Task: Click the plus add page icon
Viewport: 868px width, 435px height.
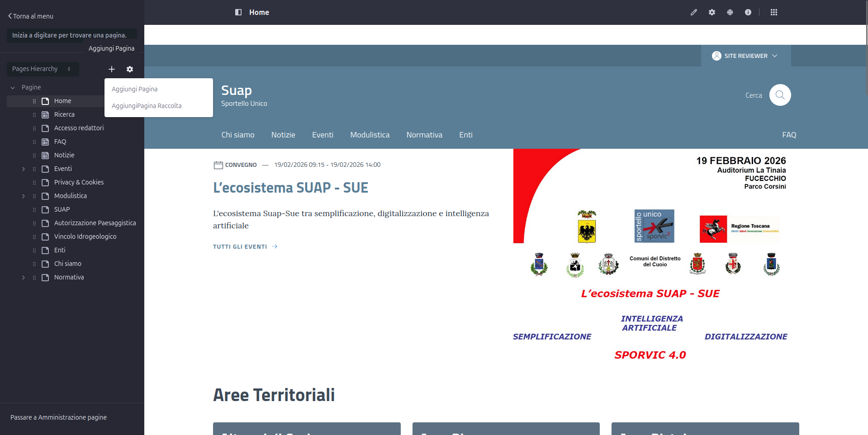Action: (112, 69)
